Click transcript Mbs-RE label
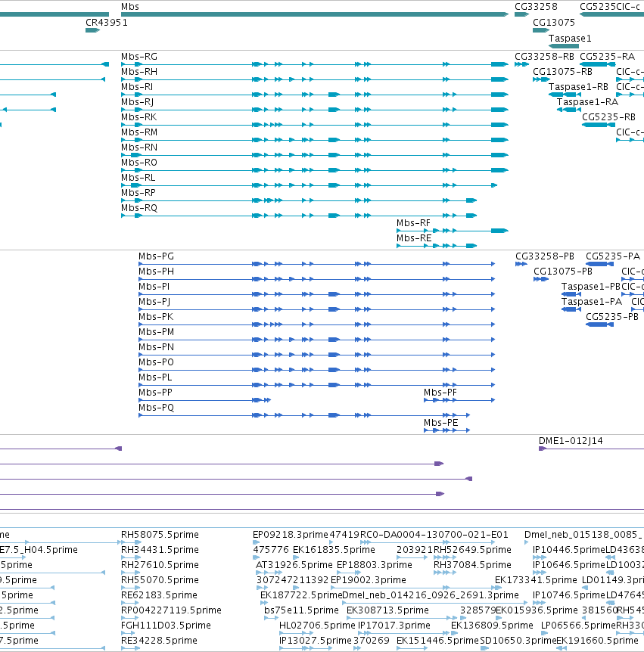This screenshot has width=644, height=652. pos(414,238)
